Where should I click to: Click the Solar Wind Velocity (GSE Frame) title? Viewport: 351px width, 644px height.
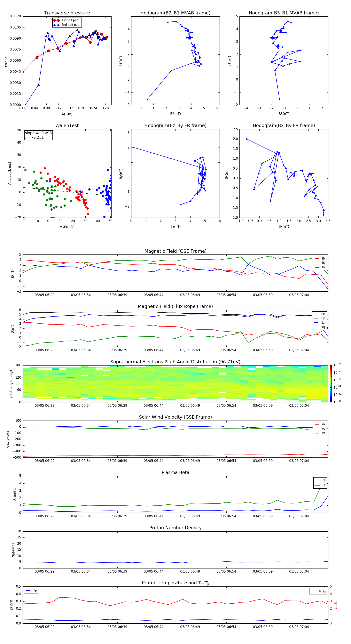coord(175,417)
